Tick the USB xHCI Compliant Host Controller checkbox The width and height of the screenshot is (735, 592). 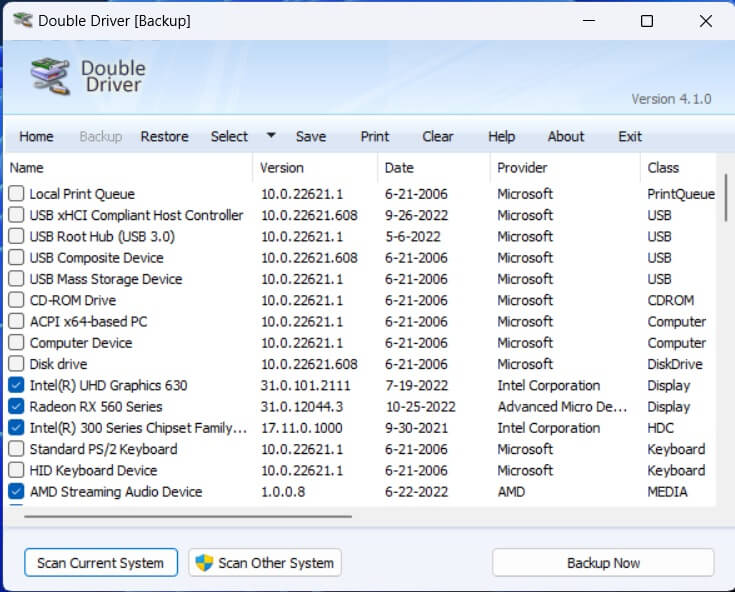16,215
